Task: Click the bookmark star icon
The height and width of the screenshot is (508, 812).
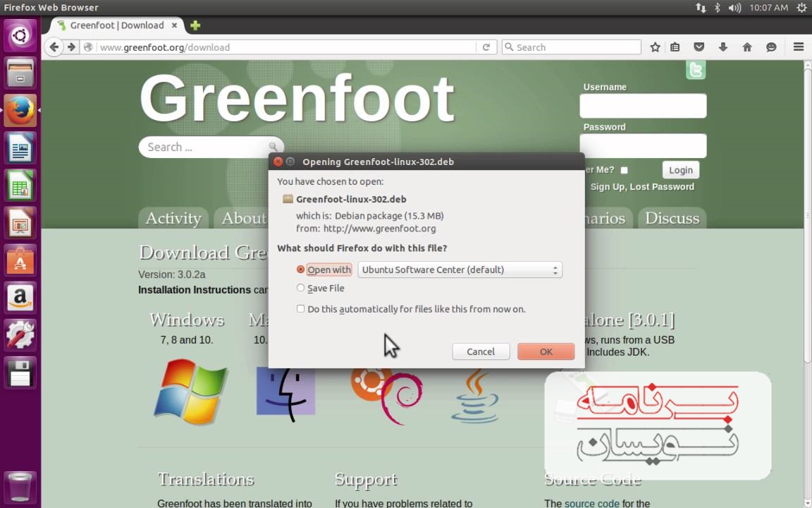Action: tap(655, 47)
